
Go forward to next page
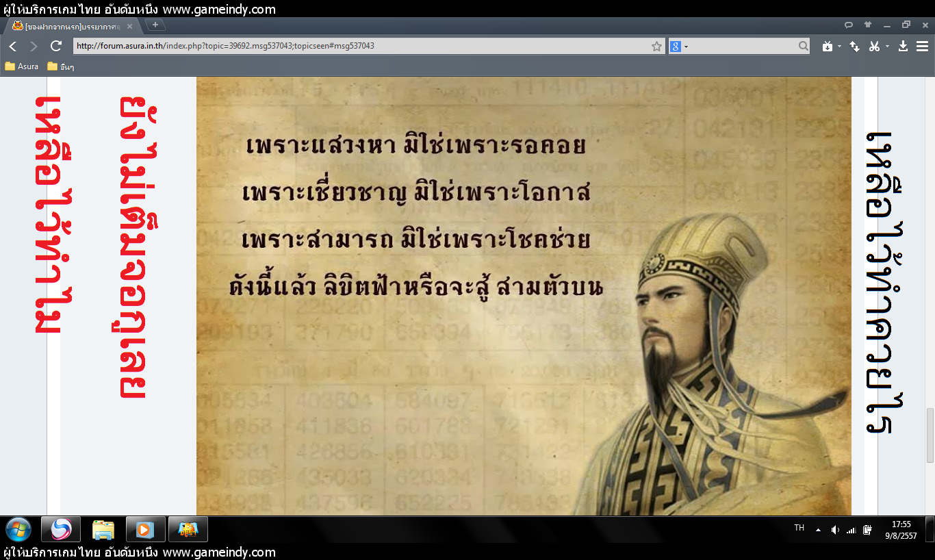[x=34, y=46]
